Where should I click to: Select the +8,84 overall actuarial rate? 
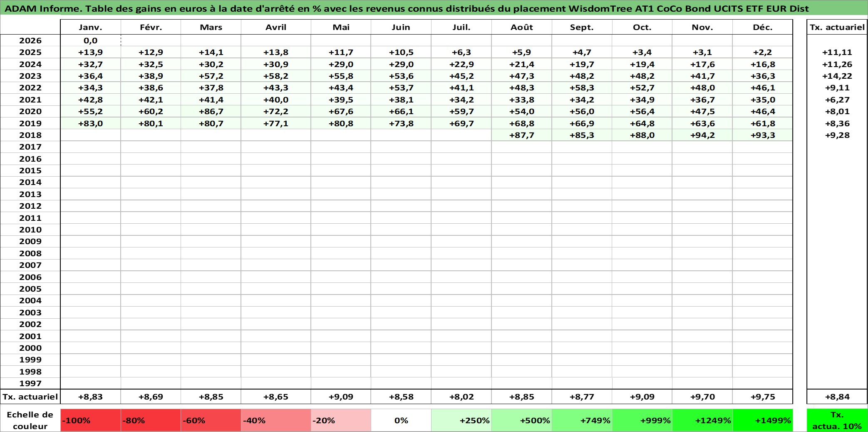click(x=837, y=397)
